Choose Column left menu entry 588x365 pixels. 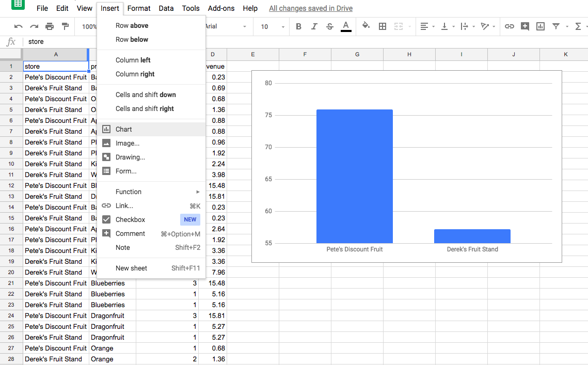pyautogui.click(x=151, y=60)
